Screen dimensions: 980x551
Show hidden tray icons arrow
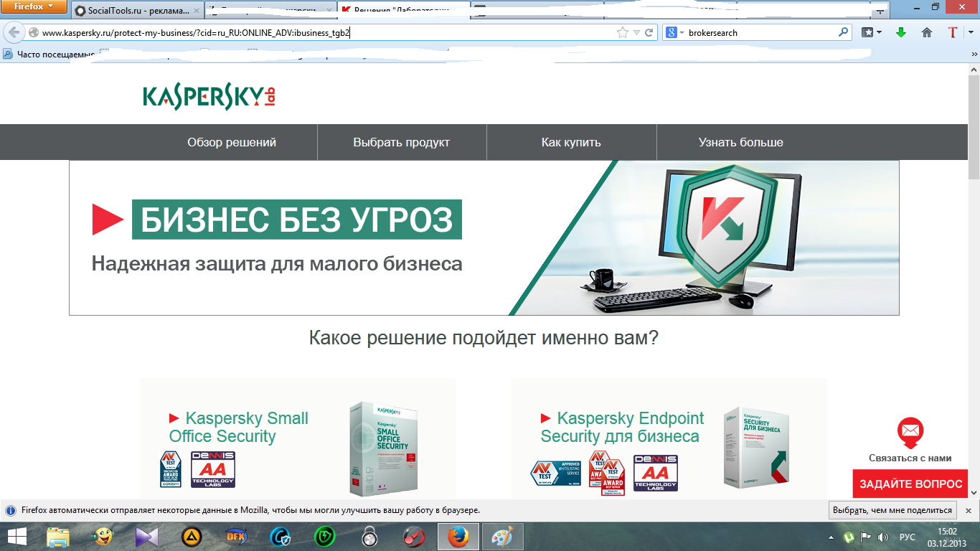pos(831,537)
